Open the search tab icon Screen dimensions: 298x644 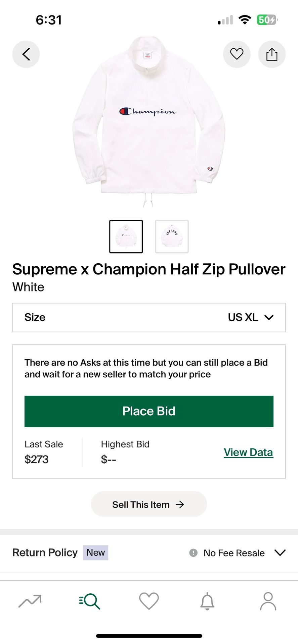90,601
